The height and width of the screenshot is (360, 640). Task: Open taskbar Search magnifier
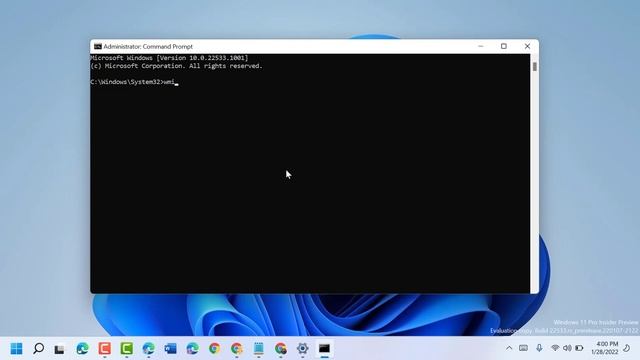pyautogui.click(x=38, y=349)
